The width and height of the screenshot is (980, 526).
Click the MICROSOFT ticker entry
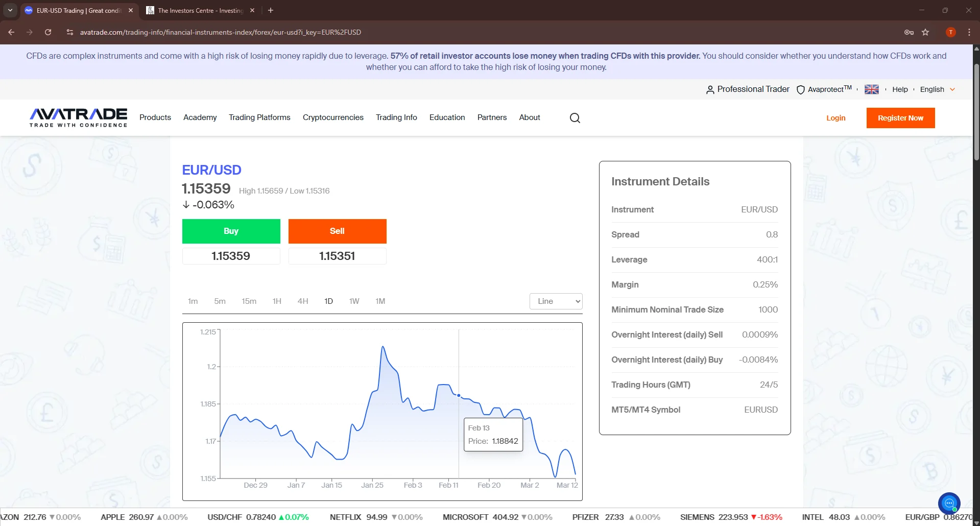point(497,517)
